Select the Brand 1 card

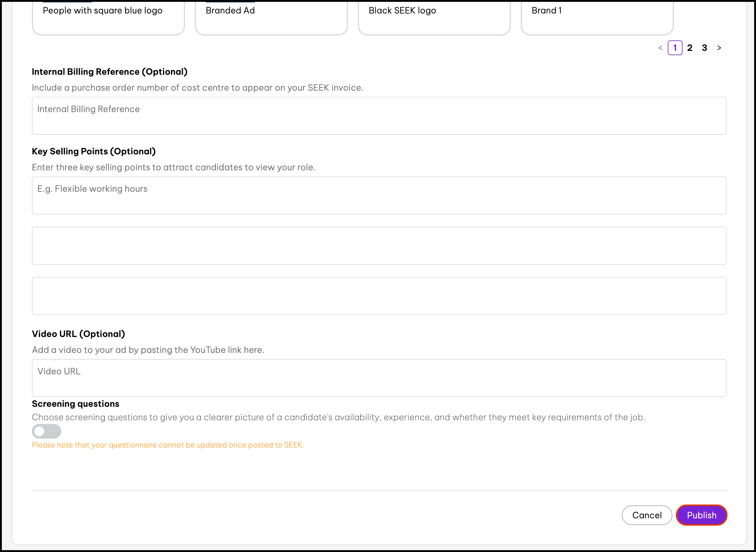point(597,17)
